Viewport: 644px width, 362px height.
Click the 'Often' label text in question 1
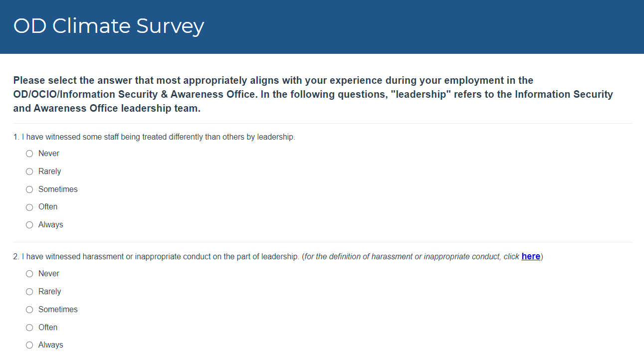click(48, 207)
